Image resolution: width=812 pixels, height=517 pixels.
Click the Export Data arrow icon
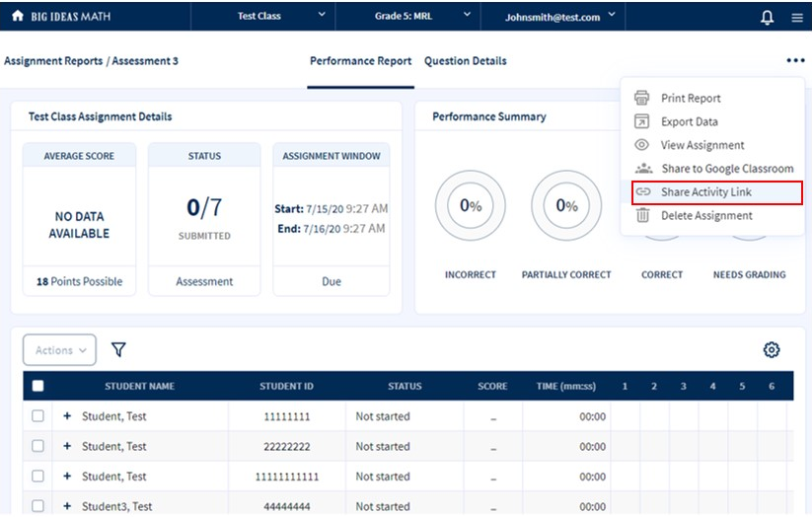[x=641, y=121]
